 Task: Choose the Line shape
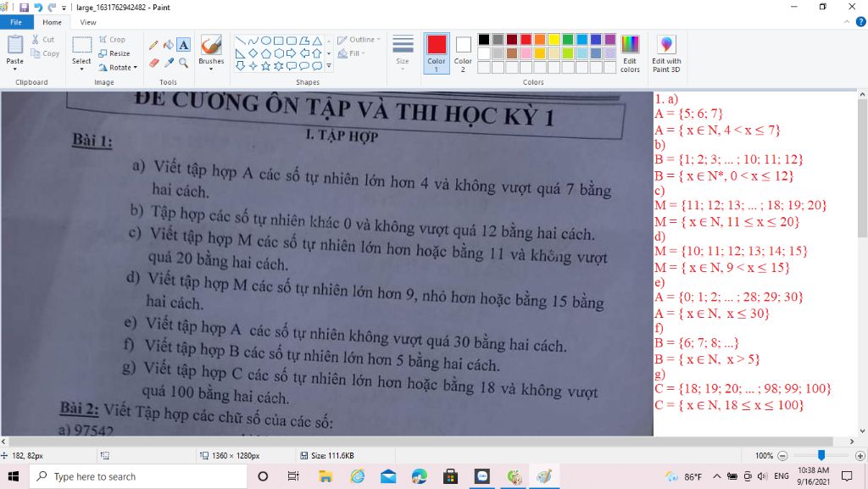coord(240,41)
